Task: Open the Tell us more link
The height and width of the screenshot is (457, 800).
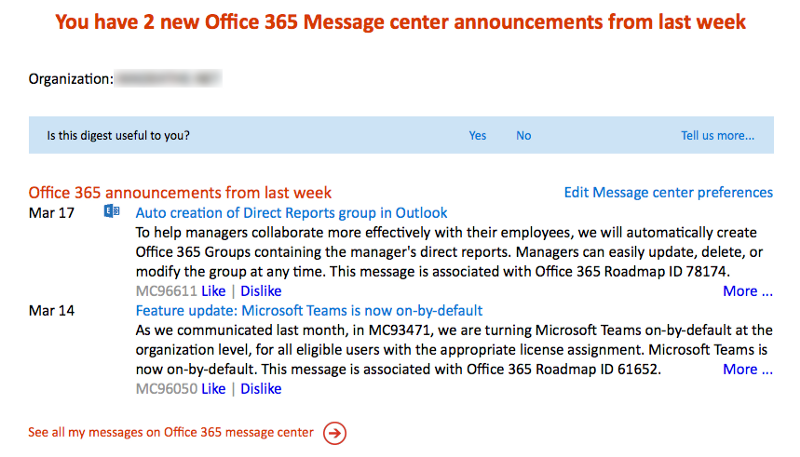Action: point(717,136)
